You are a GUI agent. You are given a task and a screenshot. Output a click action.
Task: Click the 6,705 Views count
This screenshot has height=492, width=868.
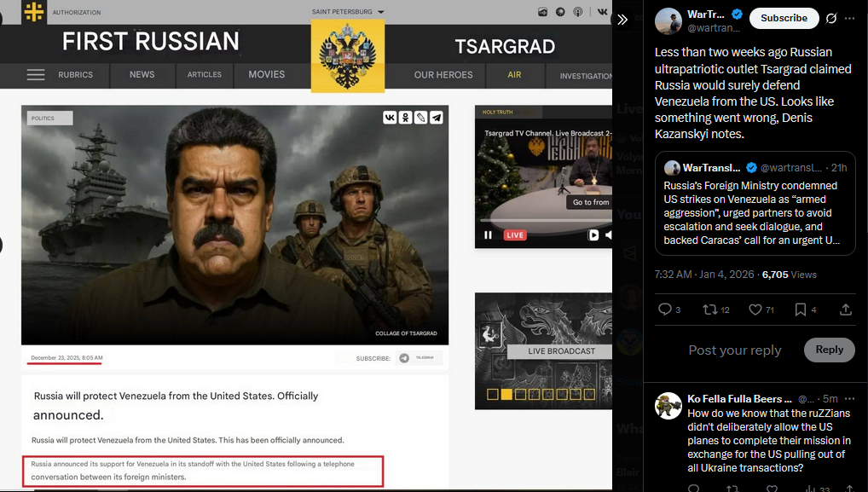coord(790,275)
